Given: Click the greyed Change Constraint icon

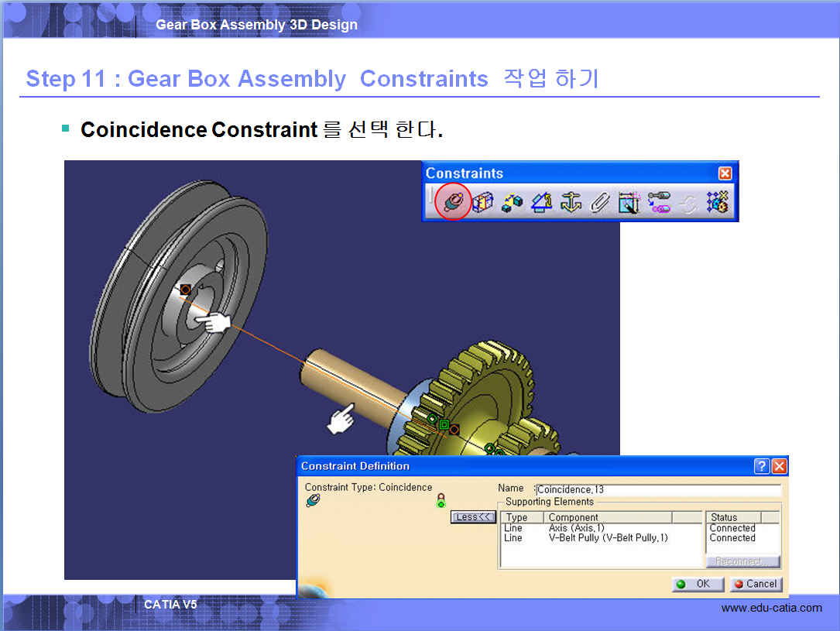Looking at the screenshot, I should (688, 203).
